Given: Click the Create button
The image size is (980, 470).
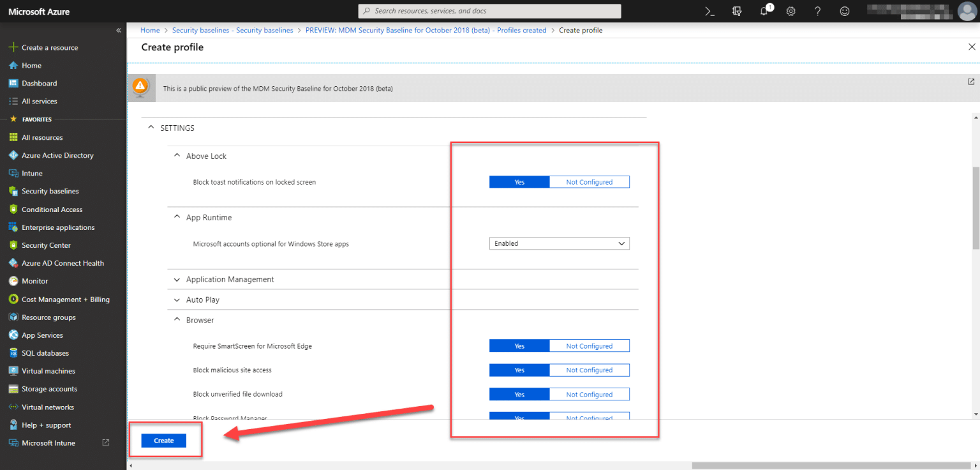Looking at the screenshot, I should click(164, 441).
